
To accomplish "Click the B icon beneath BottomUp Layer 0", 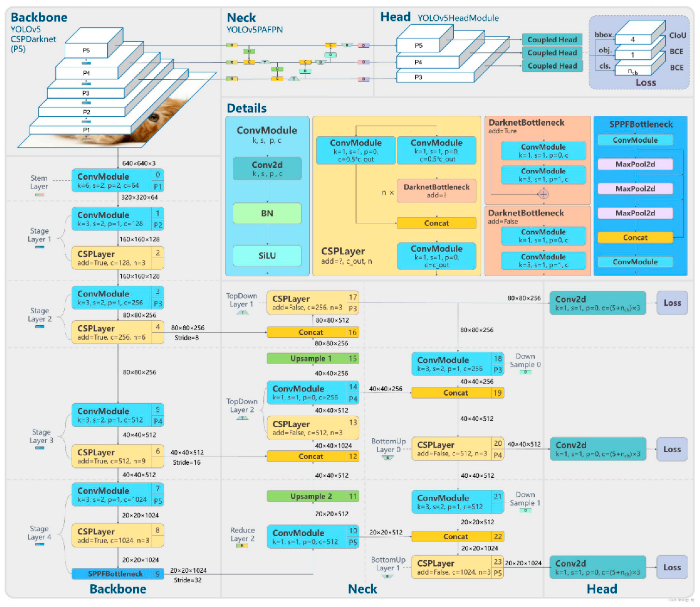I will (388, 458).
